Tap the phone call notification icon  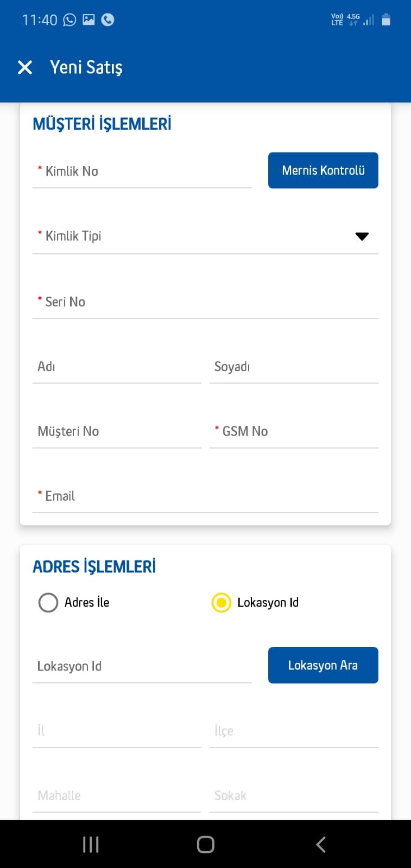pyautogui.click(x=108, y=20)
